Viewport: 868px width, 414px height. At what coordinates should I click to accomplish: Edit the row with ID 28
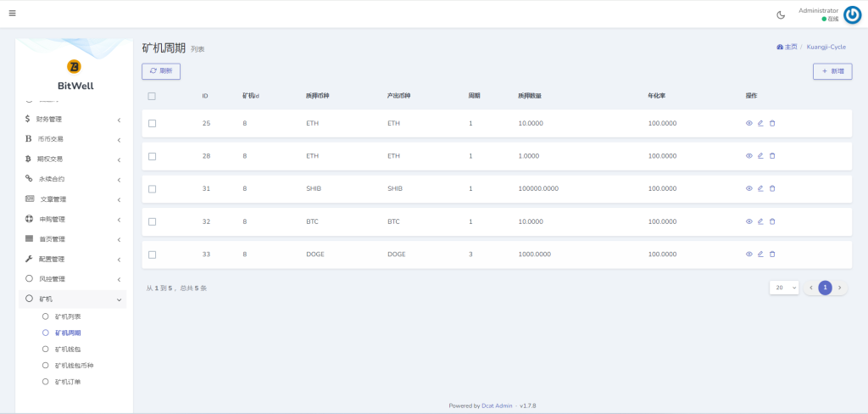click(x=760, y=156)
